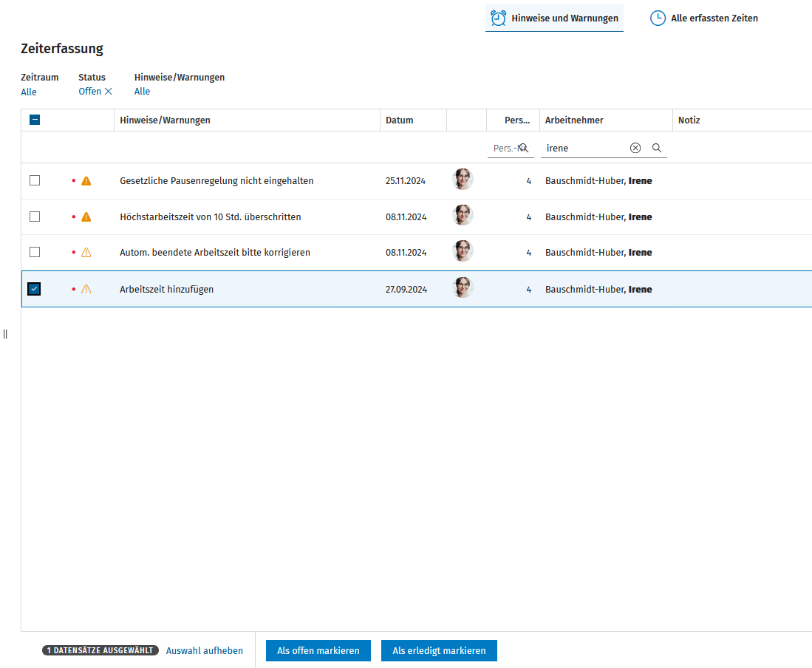Viewport: 812px width, 668px height.
Task: Click magnifier icon of Arbeitnehmer search
Action: click(x=657, y=148)
